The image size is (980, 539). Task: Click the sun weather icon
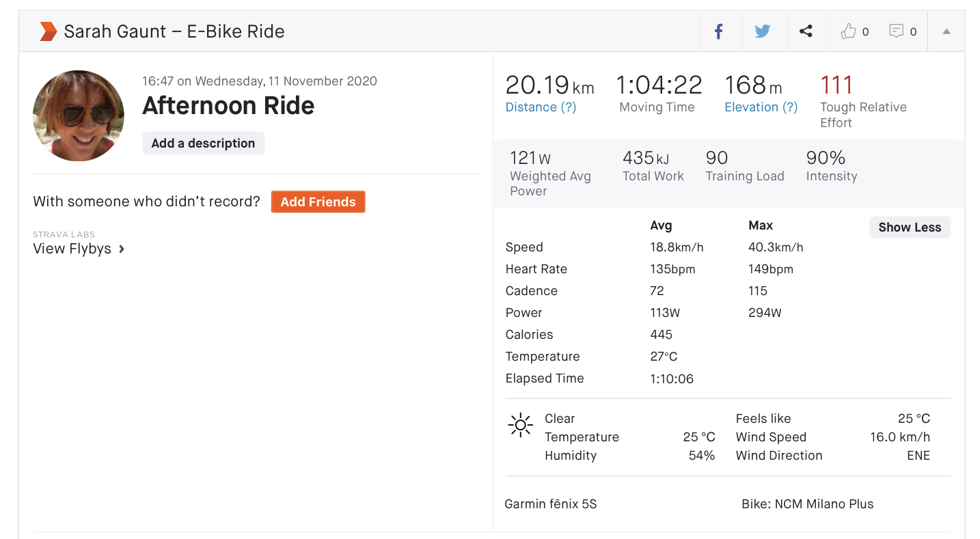(x=520, y=425)
